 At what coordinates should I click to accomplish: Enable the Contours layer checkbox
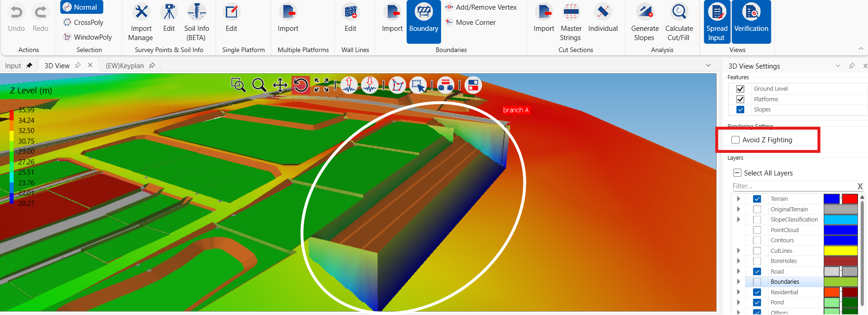pyautogui.click(x=757, y=240)
